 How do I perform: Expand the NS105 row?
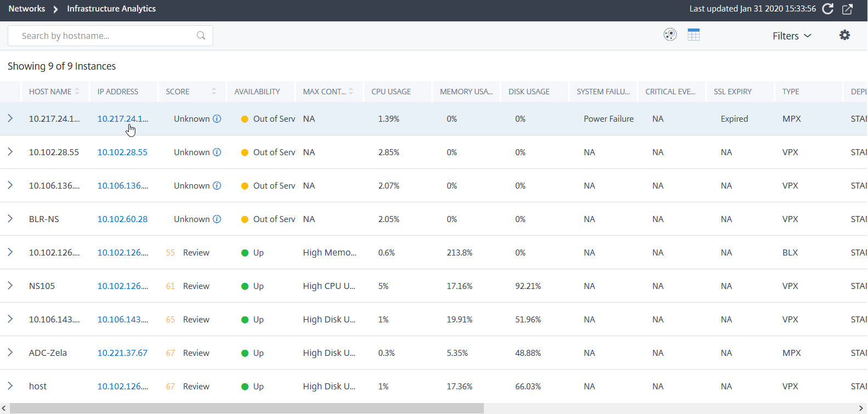[x=10, y=286]
